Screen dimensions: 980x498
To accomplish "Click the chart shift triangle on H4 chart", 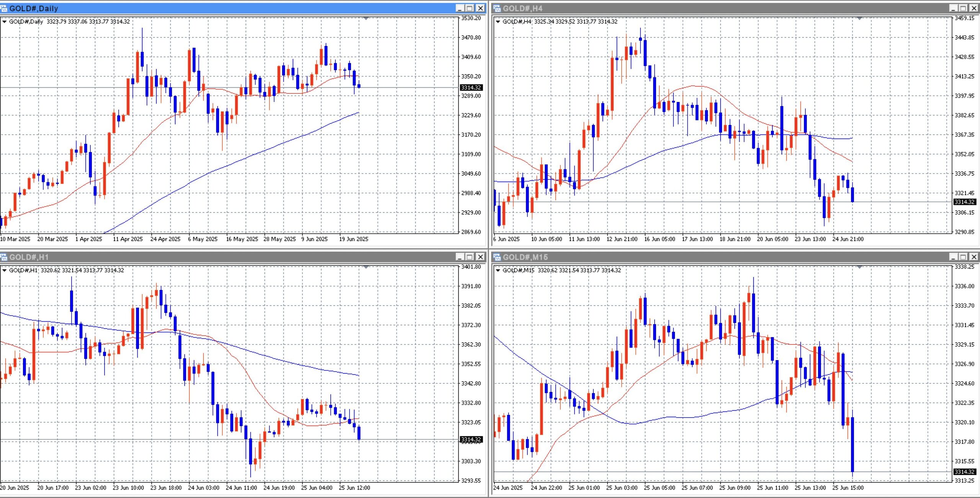I will tap(859, 18).
